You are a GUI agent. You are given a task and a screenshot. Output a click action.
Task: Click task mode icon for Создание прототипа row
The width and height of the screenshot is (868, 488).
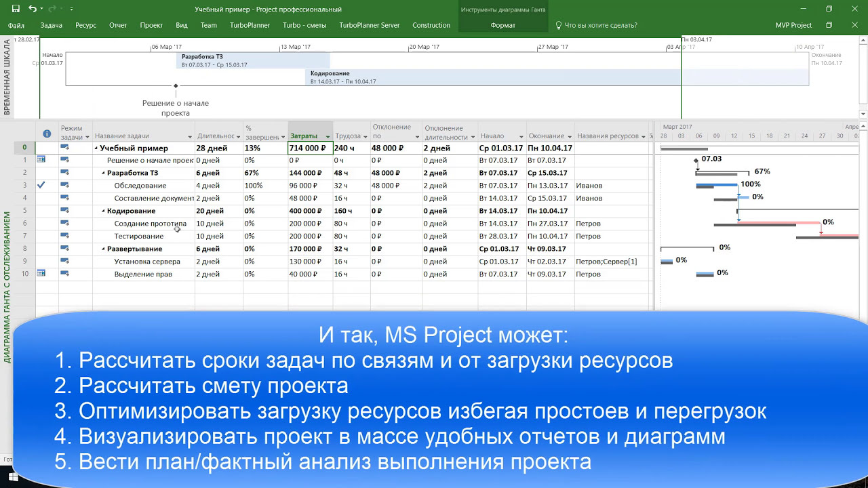coord(65,223)
